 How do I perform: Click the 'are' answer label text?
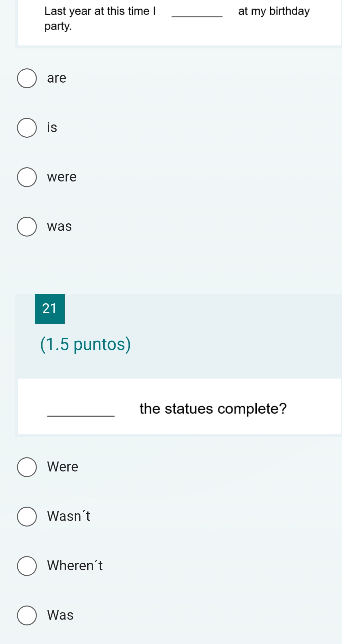(x=57, y=78)
